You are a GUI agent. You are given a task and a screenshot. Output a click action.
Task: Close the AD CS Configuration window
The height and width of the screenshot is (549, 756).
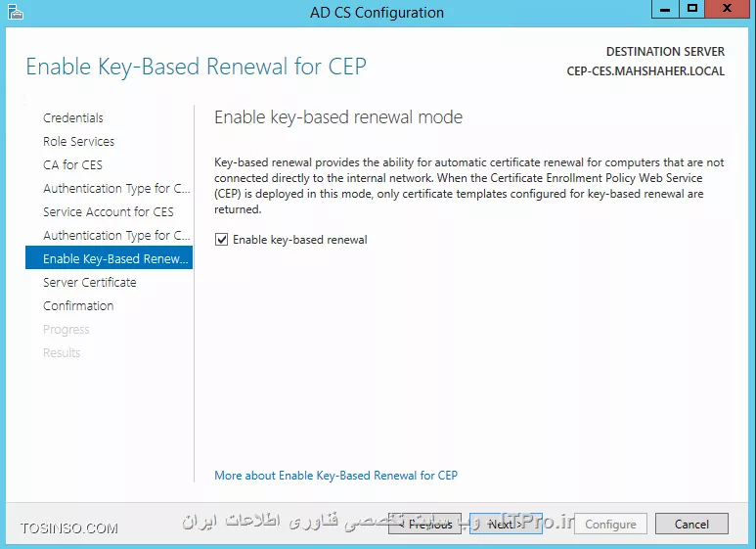tap(727, 9)
